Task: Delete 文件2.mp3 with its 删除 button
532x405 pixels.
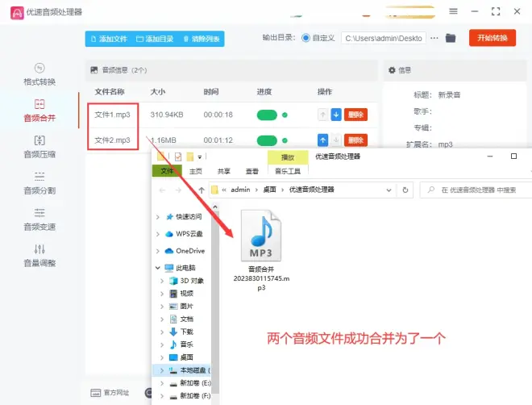Action: coord(355,140)
